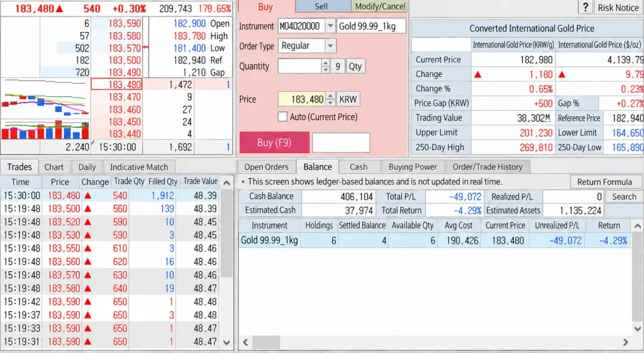This screenshot has height=353, width=644.
Task: Click the mini price chart thumbnail
Action: pos(45,99)
